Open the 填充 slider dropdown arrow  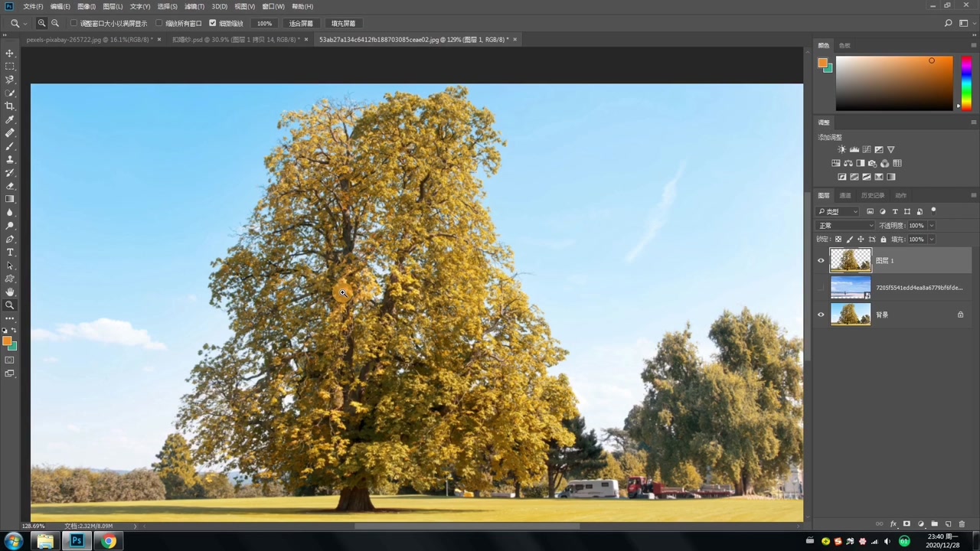pos(931,240)
